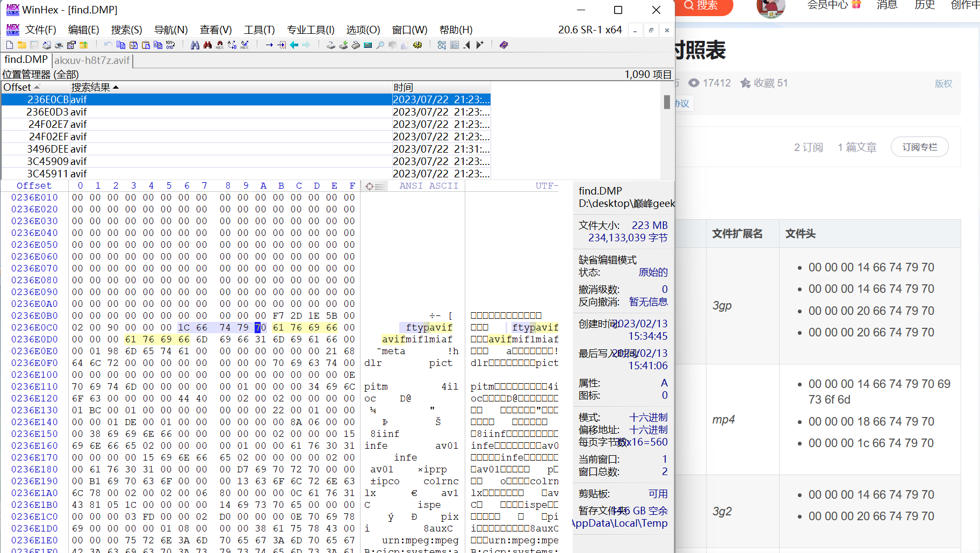This screenshot has width=980, height=553.
Task: Open the purple help book icon
Action: pyautogui.click(x=503, y=45)
